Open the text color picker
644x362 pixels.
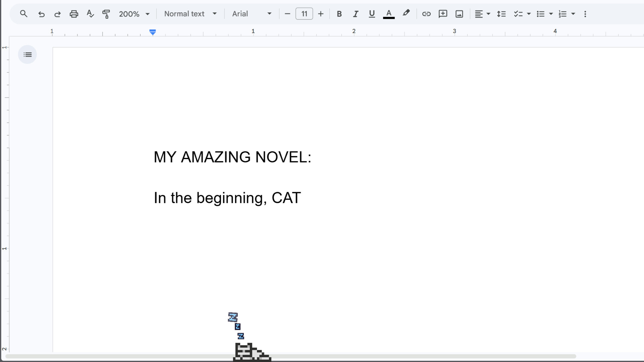pyautogui.click(x=389, y=14)
